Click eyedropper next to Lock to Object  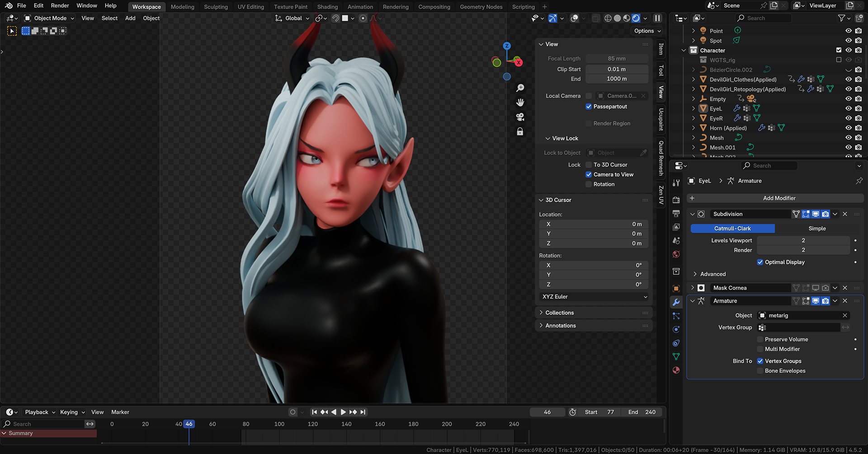(644, 153)
